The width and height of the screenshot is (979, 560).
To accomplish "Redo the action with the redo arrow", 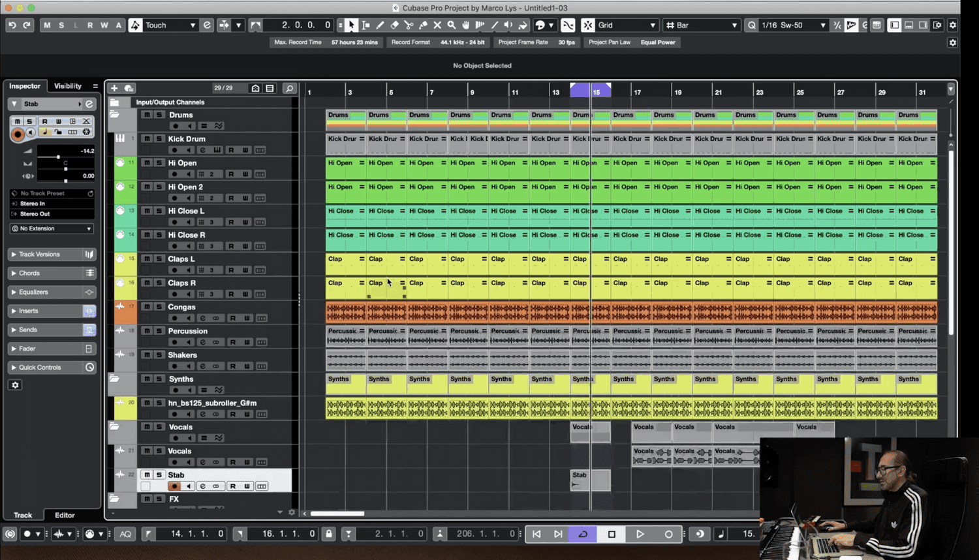I will 27,25.
